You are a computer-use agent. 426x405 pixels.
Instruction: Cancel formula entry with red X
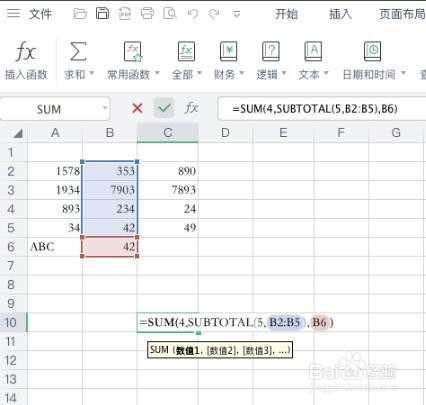137,108
